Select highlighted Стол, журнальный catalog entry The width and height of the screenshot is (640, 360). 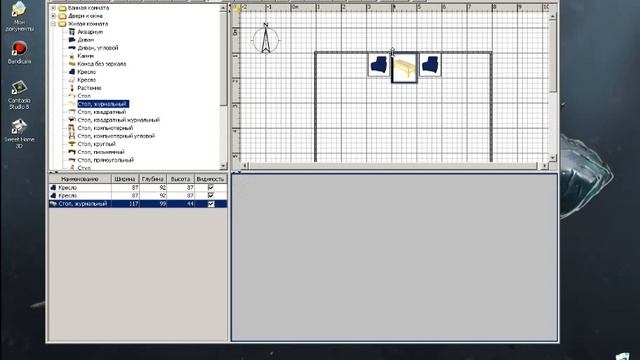pyautogui.click(x=103, y=104)
